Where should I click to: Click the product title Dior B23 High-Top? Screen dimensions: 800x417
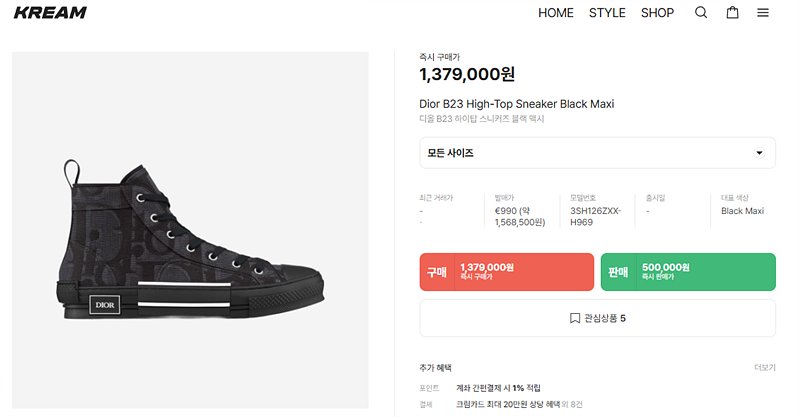click(x=516, y=104)
